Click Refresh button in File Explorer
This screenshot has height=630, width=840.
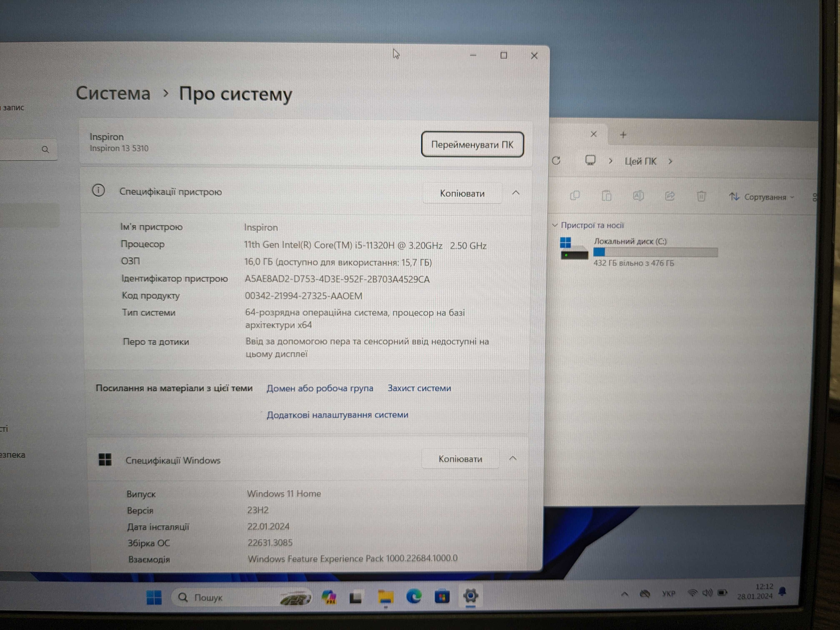tap(556, 161)
